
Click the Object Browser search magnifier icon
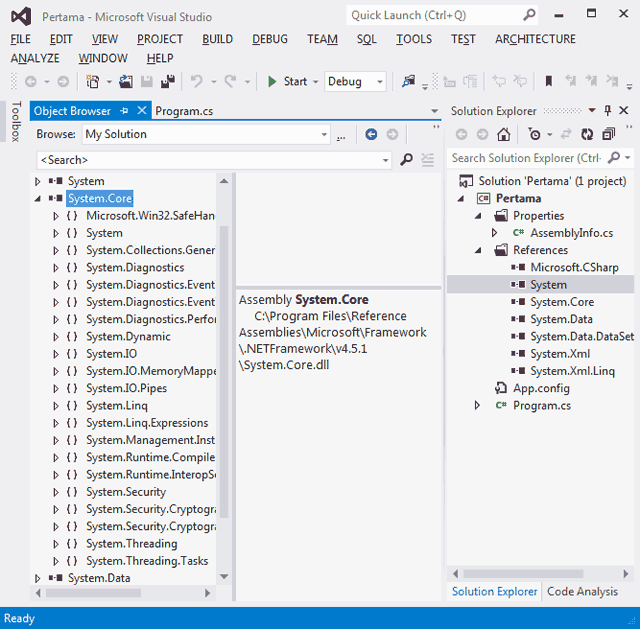coord(406,160)
